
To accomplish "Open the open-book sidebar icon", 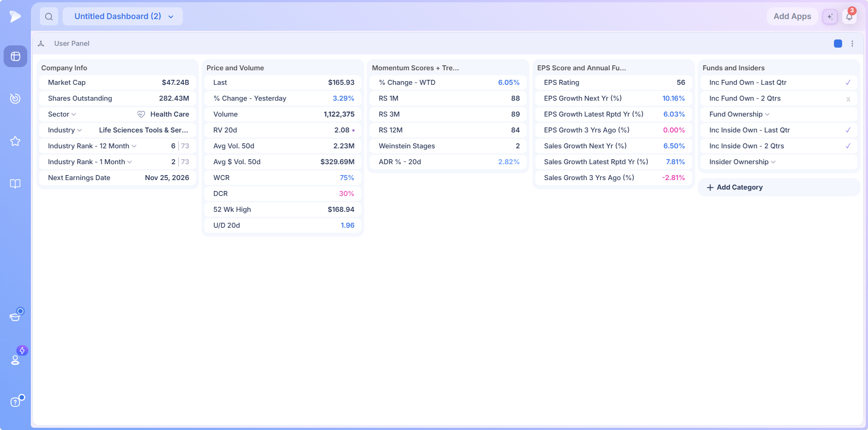I will (x=15, y=184).
